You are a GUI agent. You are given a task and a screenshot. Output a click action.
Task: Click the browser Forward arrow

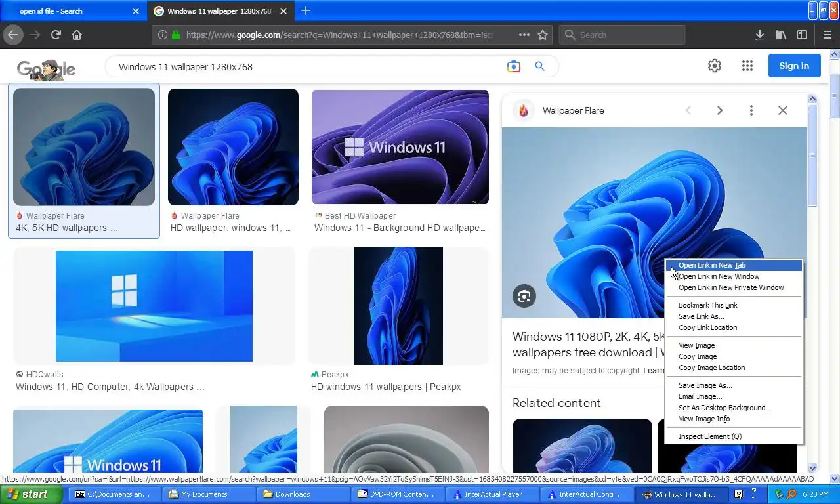[35, 35]
